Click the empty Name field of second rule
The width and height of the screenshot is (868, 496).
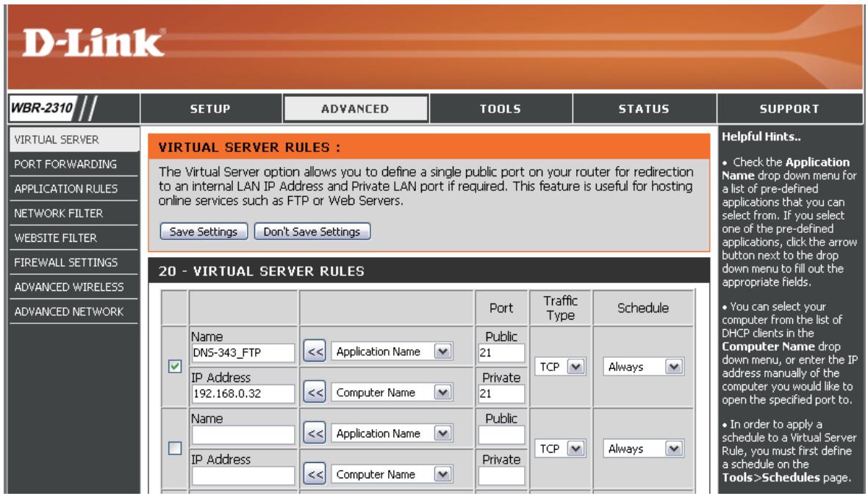[x=243, y=434]
